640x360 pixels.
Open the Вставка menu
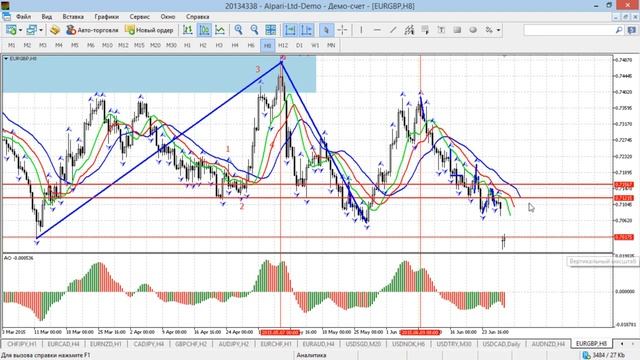click(73, 17)
